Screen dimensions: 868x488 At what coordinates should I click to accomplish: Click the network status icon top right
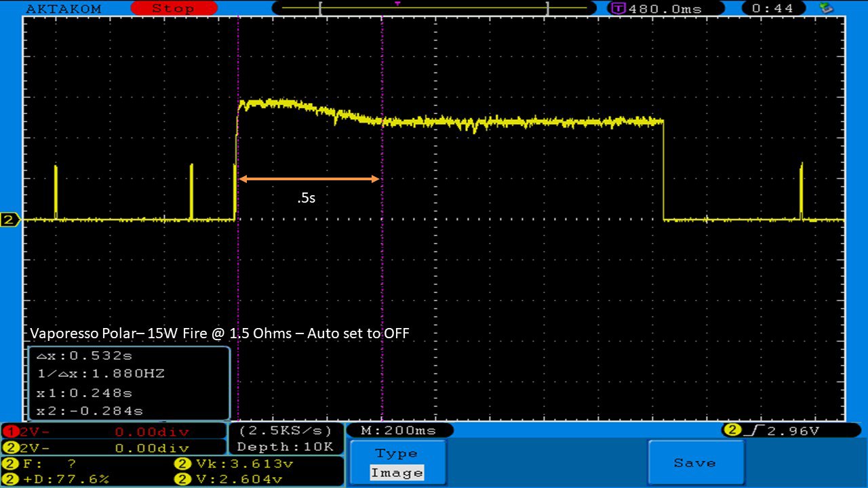pyautogui.click(x=826, y=8)
